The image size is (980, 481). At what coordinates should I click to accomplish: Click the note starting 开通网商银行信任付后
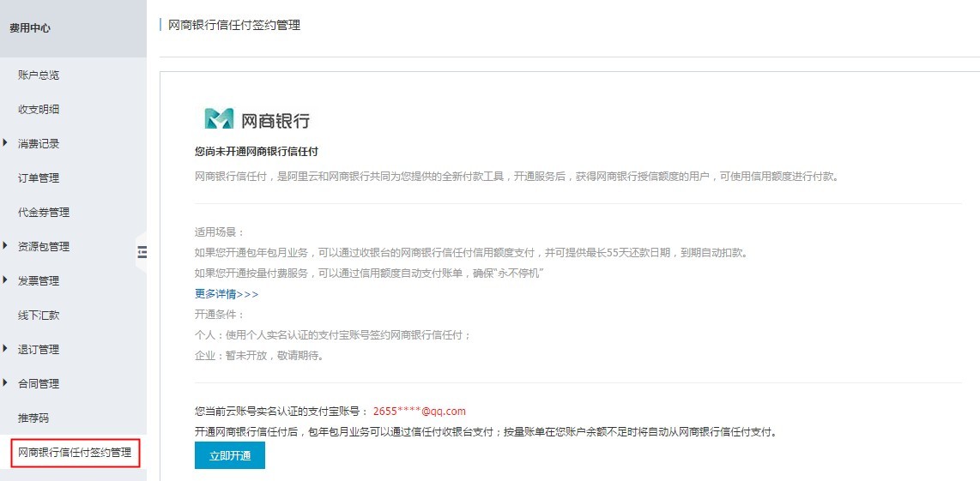[x=486, y=431]
